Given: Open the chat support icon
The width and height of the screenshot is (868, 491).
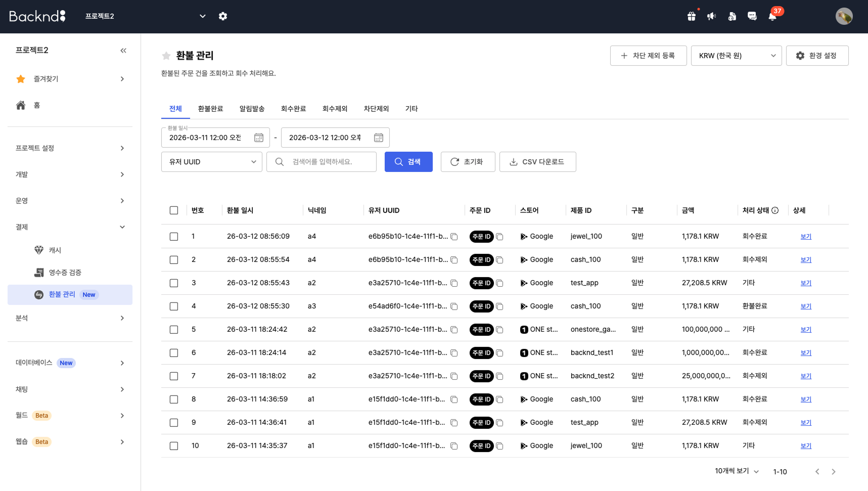Looking at the screenshot, I should pyautogui.click(x=752, y=16).
